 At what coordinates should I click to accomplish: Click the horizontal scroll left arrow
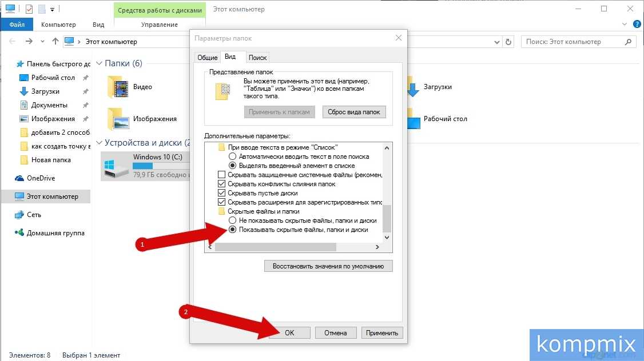210,247
